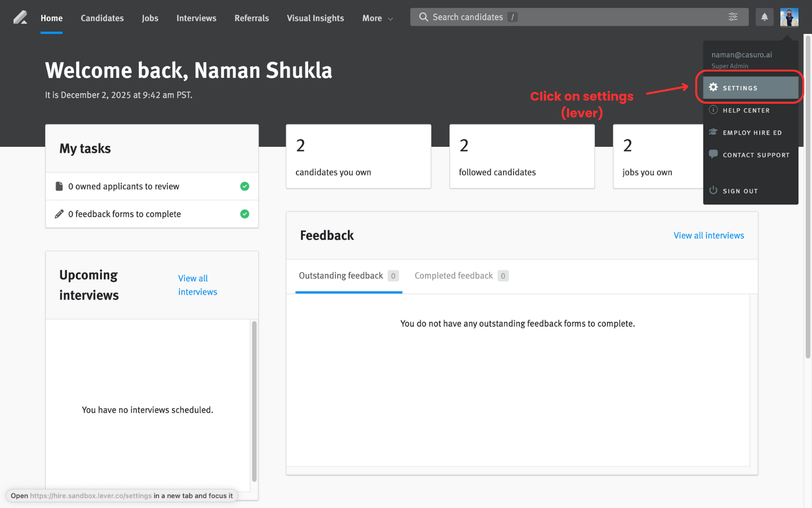Select Help Center in the profile menu

(x=751, y=110)
